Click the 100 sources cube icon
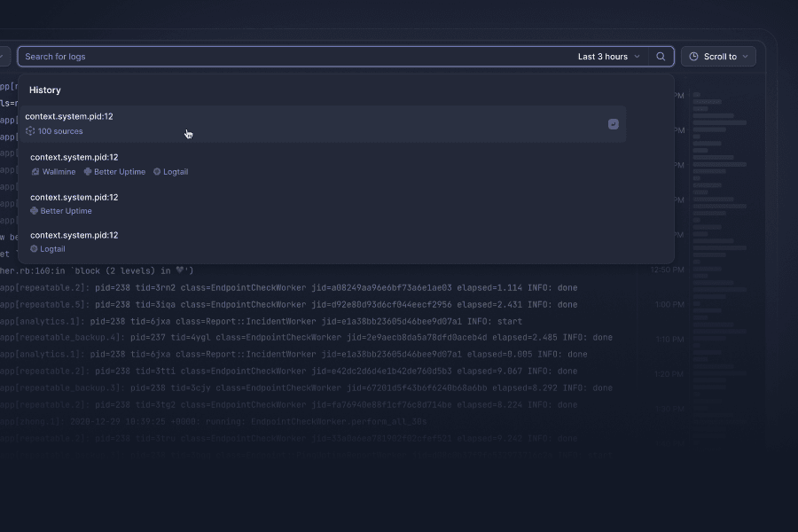 [30, 131]
